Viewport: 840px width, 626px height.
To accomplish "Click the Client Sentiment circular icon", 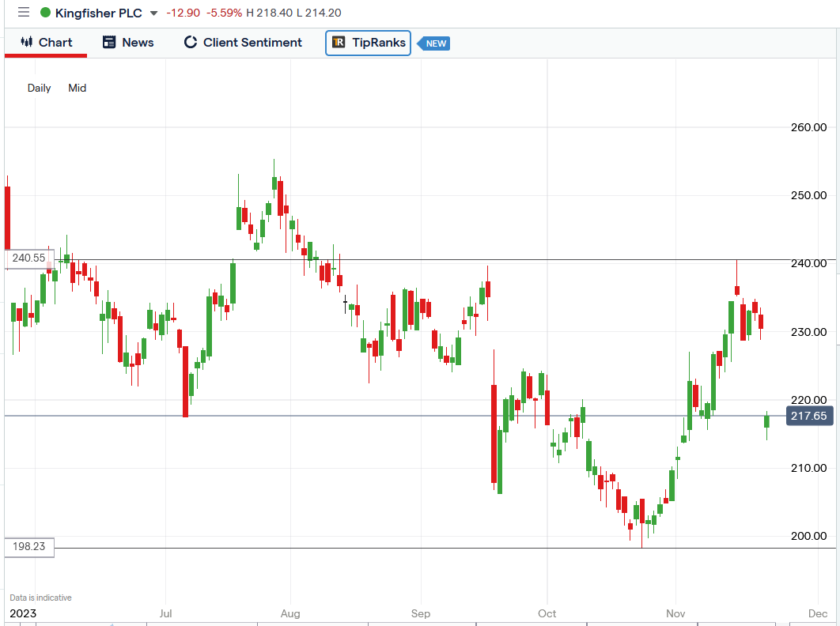I will tap(190, 43).
